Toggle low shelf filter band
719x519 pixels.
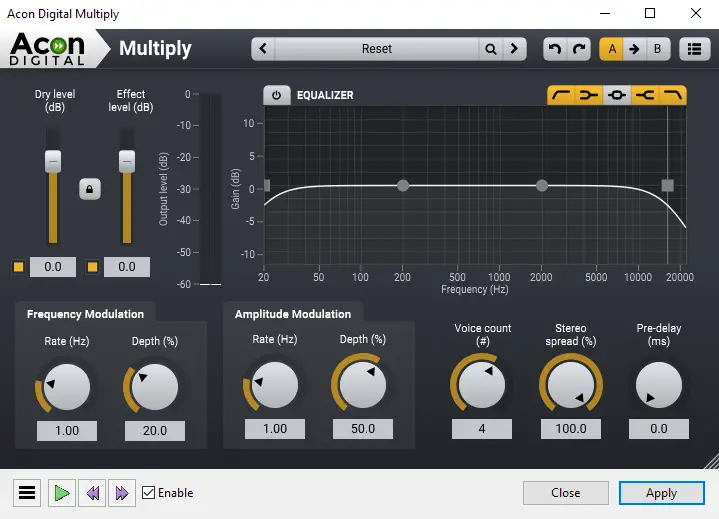click(x=589, y=95)
